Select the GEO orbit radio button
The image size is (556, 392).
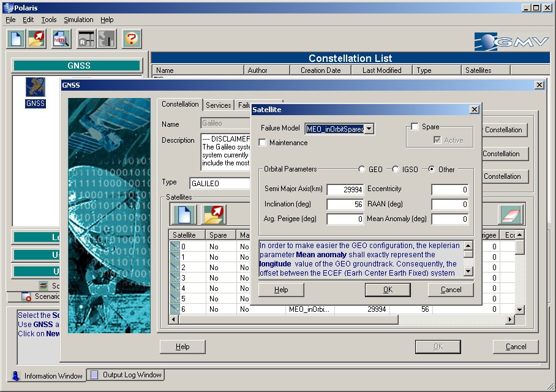pos(362,169)
